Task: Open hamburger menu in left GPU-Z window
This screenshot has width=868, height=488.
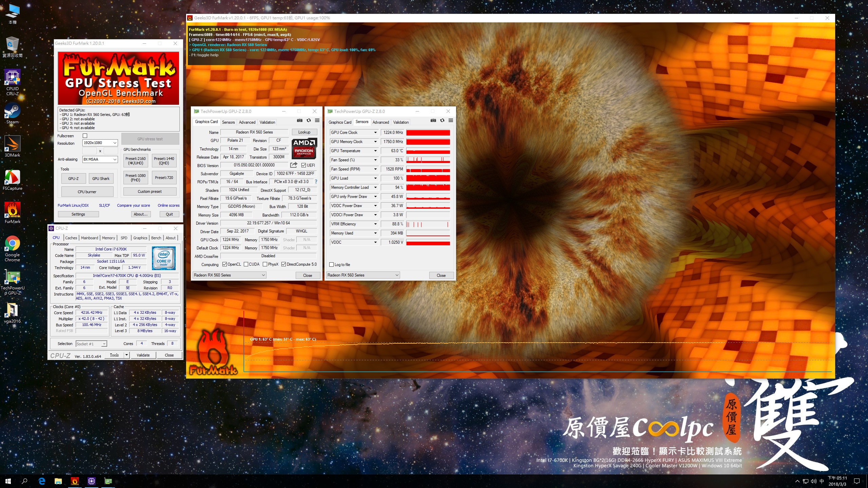Action: click(317, 120)
